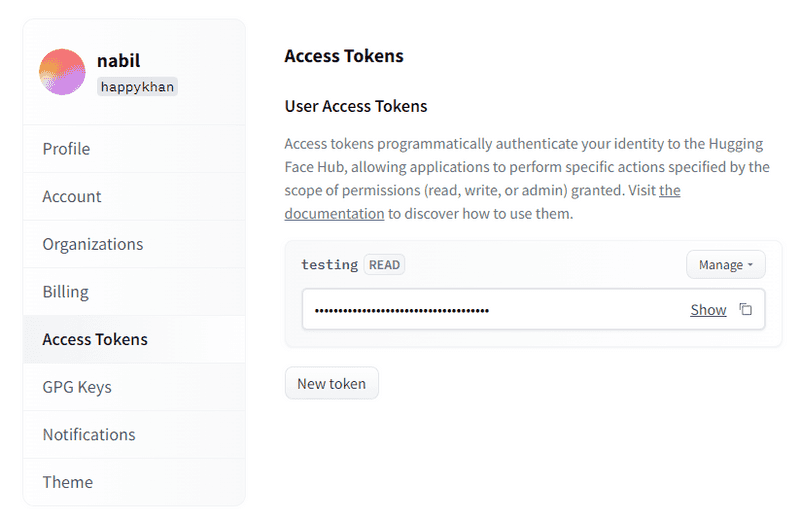Click the testing token name

[330, 265]
